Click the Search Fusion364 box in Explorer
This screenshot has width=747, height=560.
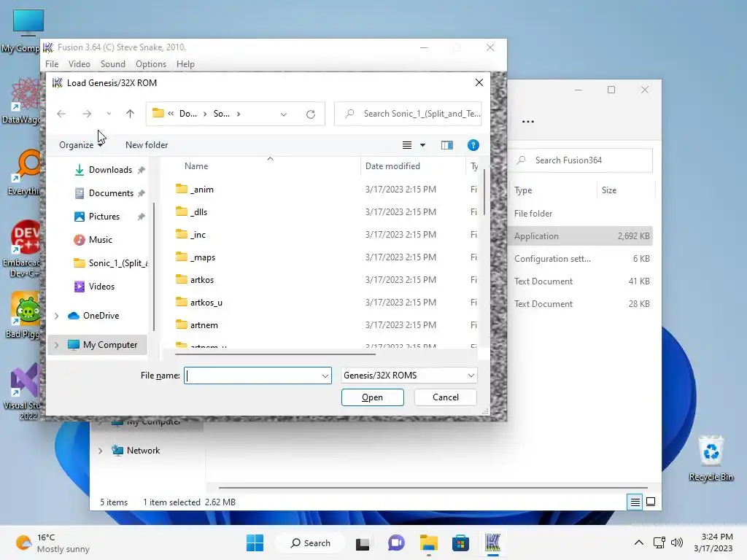tap(581, 160)
